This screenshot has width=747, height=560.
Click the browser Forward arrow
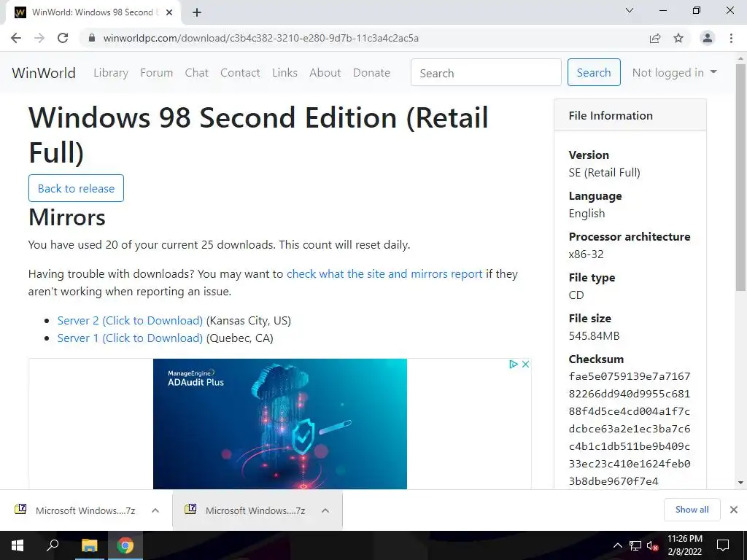(x=39, y=38)
